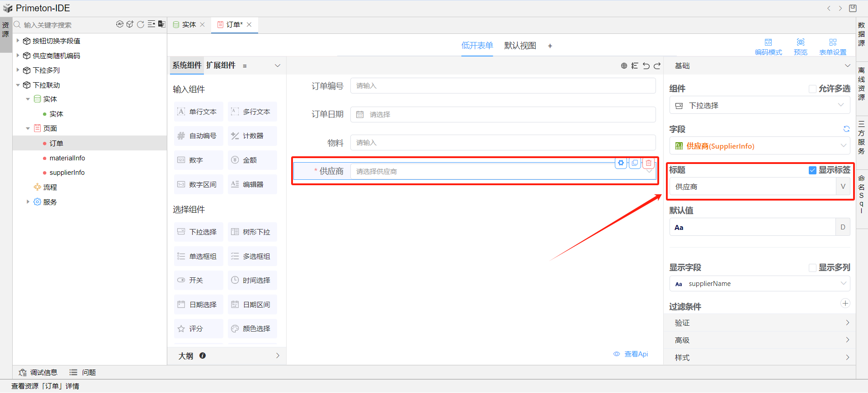Switch to the 实体 editor tab
868x393 pixels.
(x=189, y=25)
